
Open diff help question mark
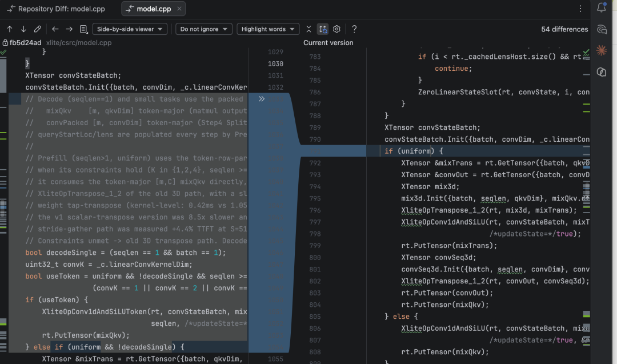click(x=354, y=29)
